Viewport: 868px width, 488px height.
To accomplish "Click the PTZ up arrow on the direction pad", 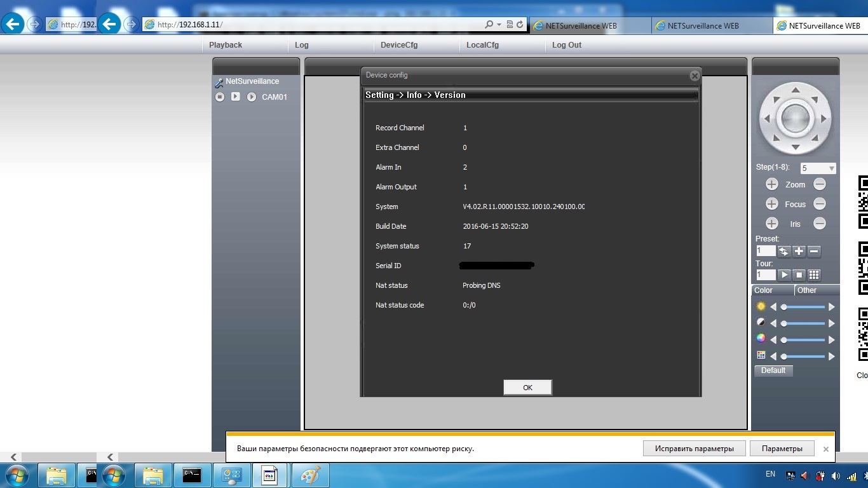I will tap(795, 90).
